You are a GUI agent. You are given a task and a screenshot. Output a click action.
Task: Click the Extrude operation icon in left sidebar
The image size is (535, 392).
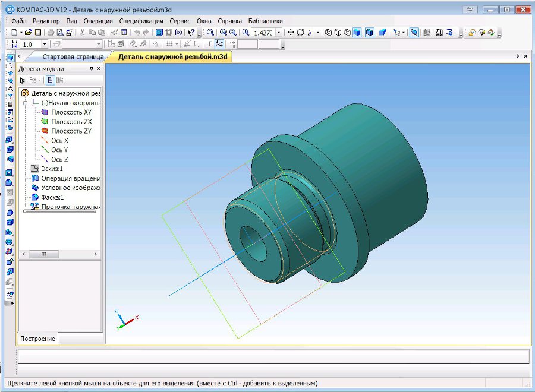tap(10, 140)
